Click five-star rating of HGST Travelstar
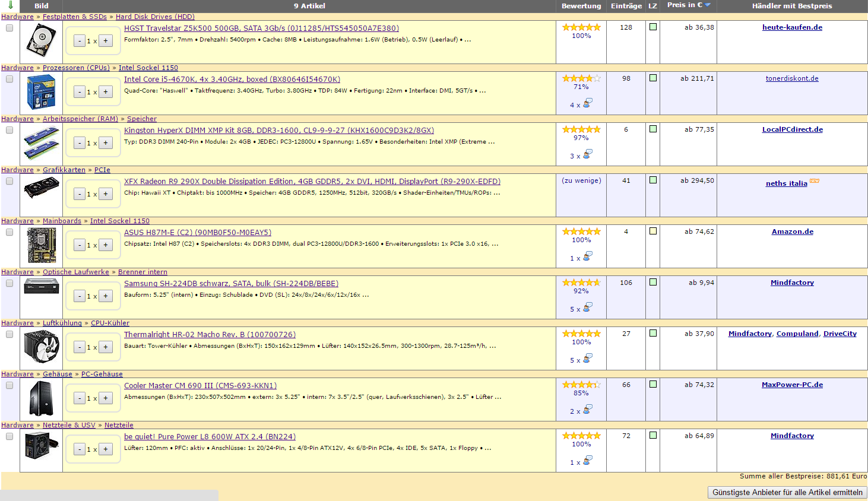 click(x=581, y=27)
